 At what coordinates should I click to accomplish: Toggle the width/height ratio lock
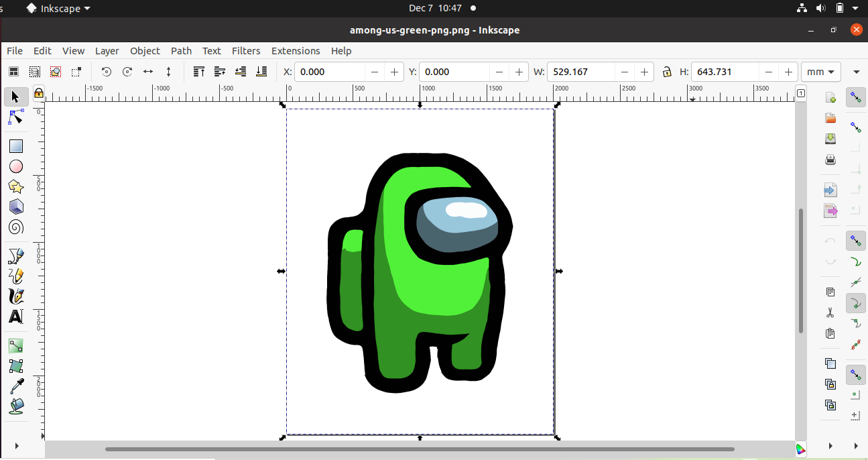click(666, 72)
